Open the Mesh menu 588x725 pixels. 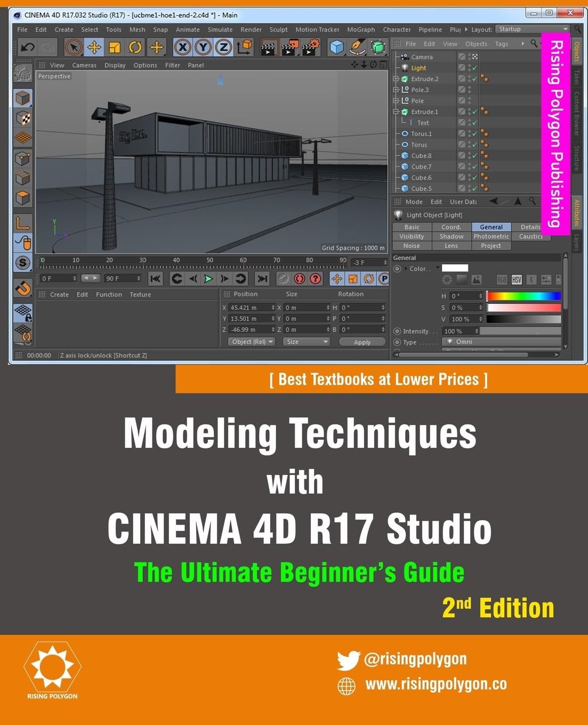[x=137, y=30]
